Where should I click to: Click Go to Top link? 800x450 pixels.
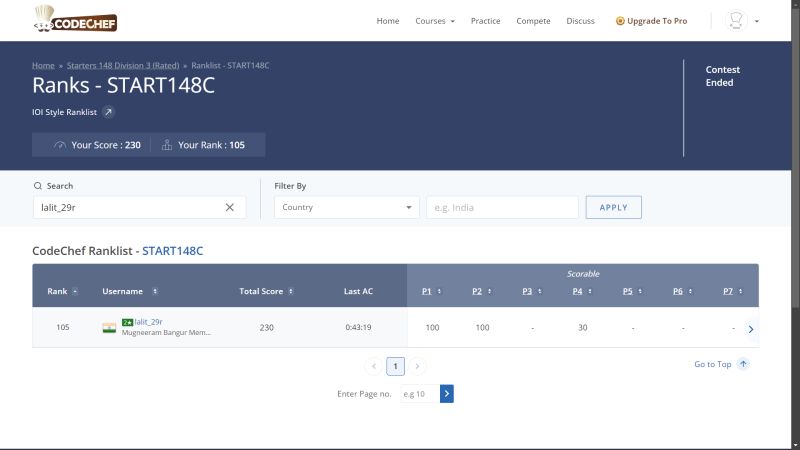(x=713, y=364)
